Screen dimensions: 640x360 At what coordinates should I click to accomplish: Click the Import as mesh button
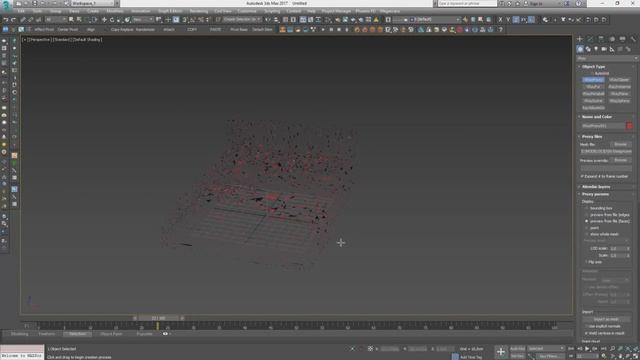(606, 319)
